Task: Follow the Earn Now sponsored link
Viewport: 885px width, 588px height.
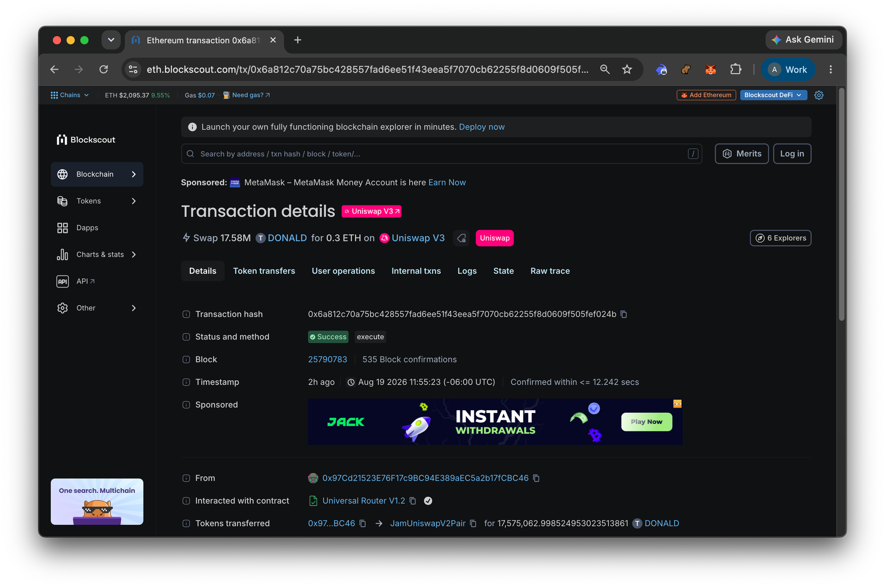Action: point(447,183)
